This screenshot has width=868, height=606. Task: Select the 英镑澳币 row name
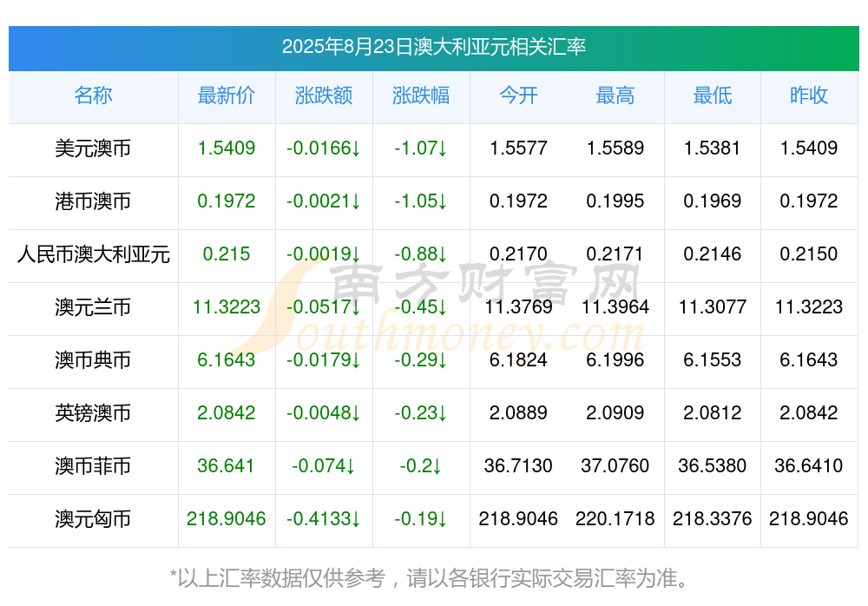click(x=93, y=413)
